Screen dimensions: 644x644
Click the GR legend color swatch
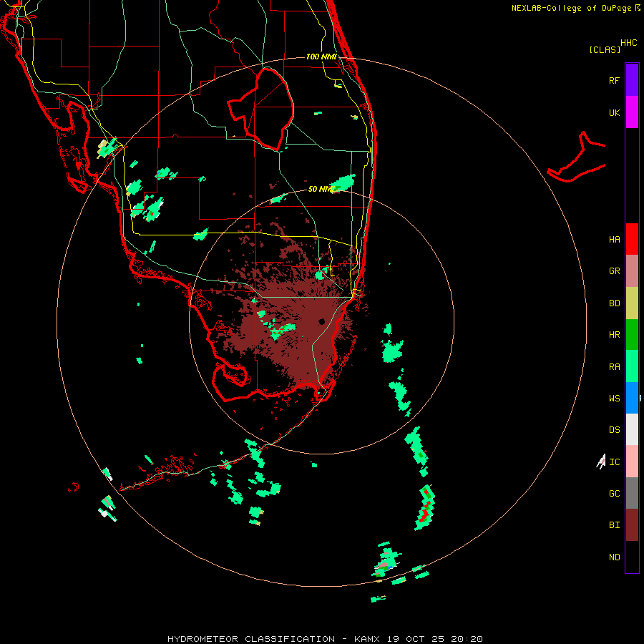(x=632, y=270)
